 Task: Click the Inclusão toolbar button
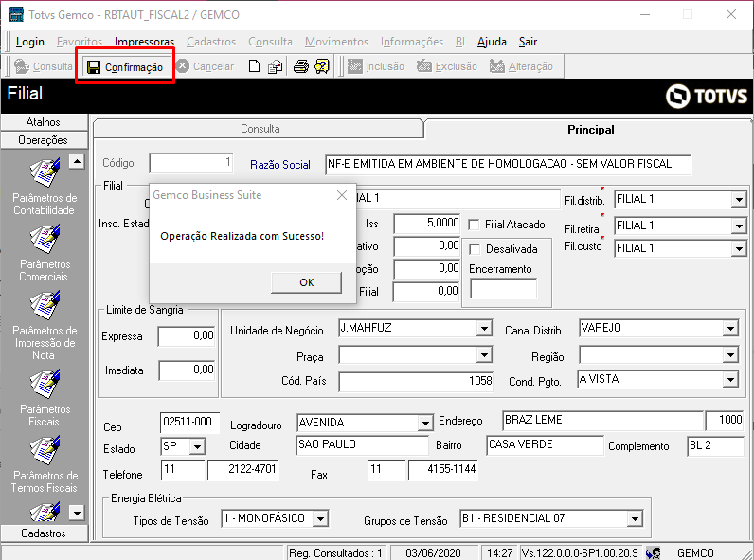point(376,66)
